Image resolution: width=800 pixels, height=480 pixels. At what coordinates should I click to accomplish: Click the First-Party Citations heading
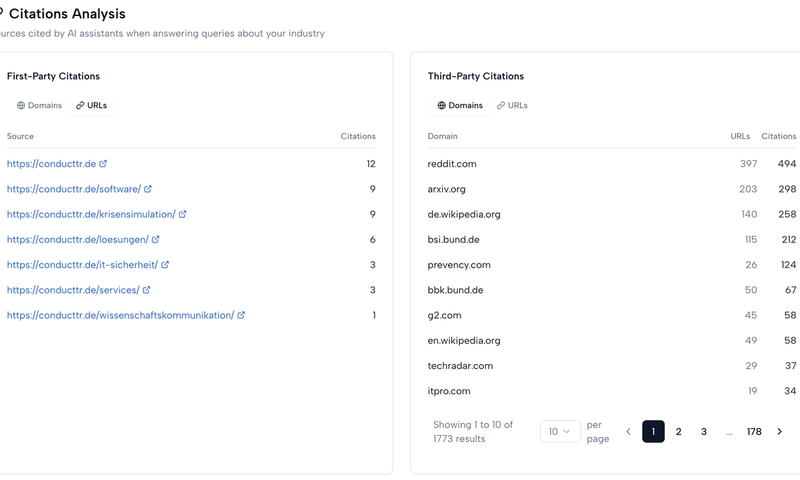click(53, 76)
